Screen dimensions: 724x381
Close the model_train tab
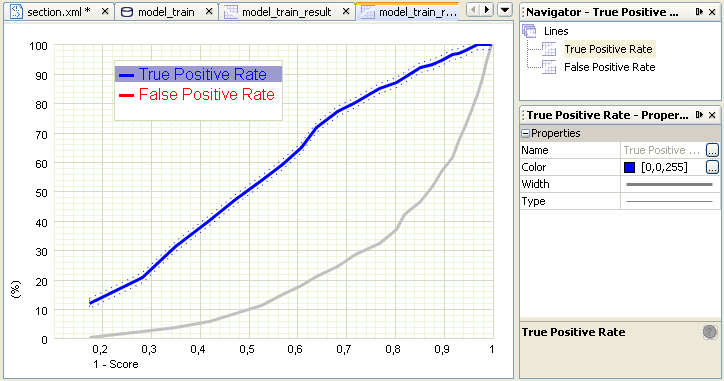click(x=209, y=12)
